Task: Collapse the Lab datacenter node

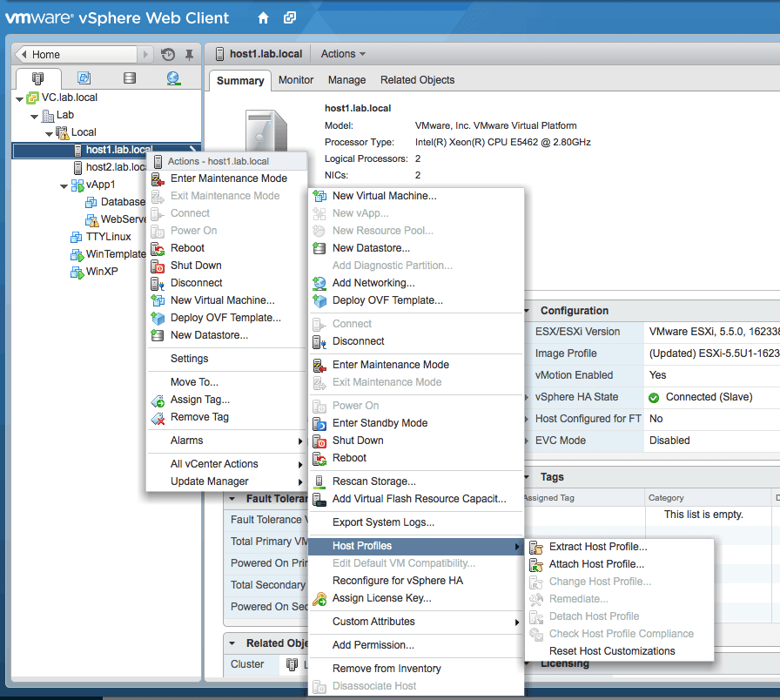Action: click(x=34, y=116)
